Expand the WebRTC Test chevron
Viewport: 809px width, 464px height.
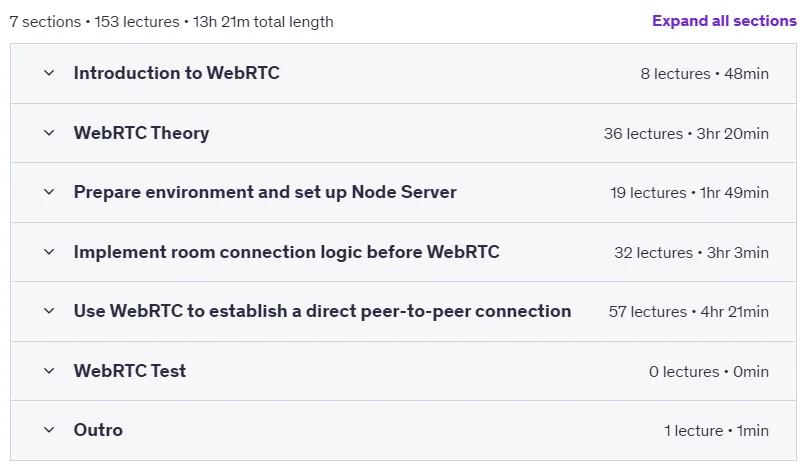click(49, 371)
